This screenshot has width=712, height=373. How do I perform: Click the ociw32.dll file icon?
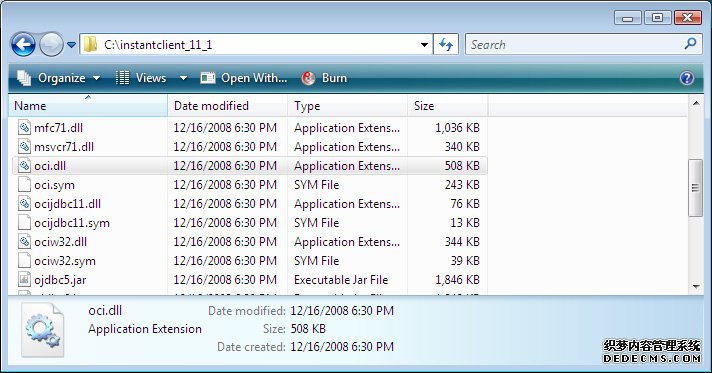(x=24, y=242)
